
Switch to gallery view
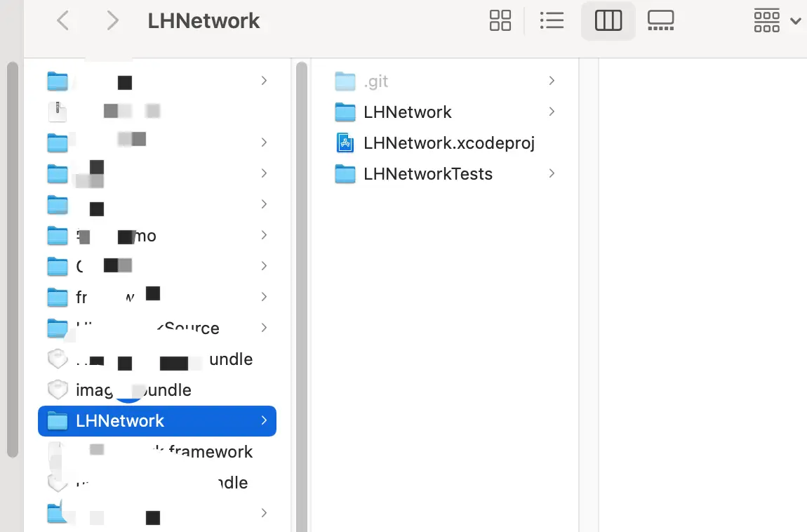(660, 21)
